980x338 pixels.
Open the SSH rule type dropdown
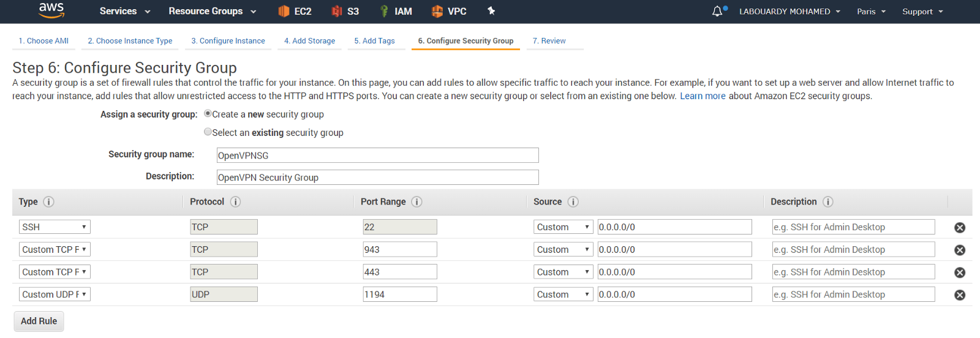(x=55, y=227)
